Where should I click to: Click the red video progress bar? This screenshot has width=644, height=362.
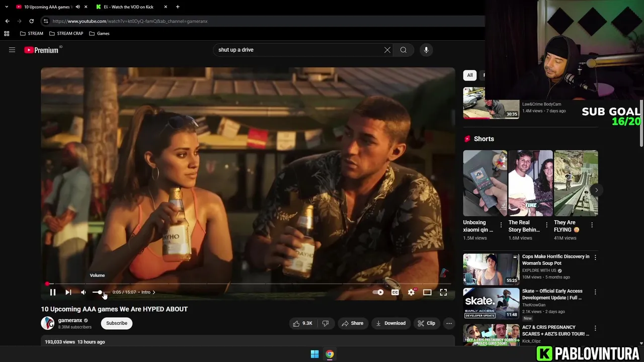tap(248, 284)
